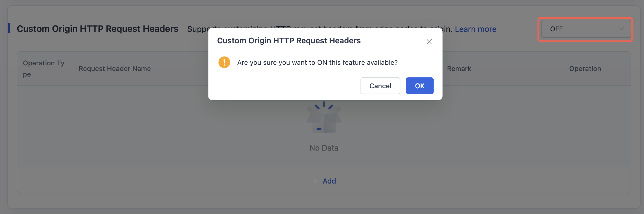644x214 pixels.
Task: Select the Operation column header
Action: [585, 69]
